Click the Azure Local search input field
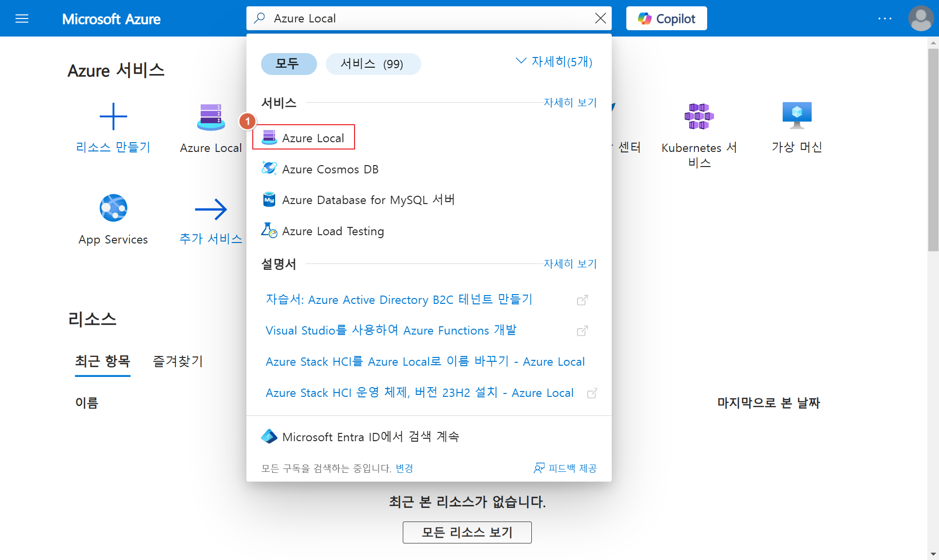939x560 pixels. pos(429,19)
